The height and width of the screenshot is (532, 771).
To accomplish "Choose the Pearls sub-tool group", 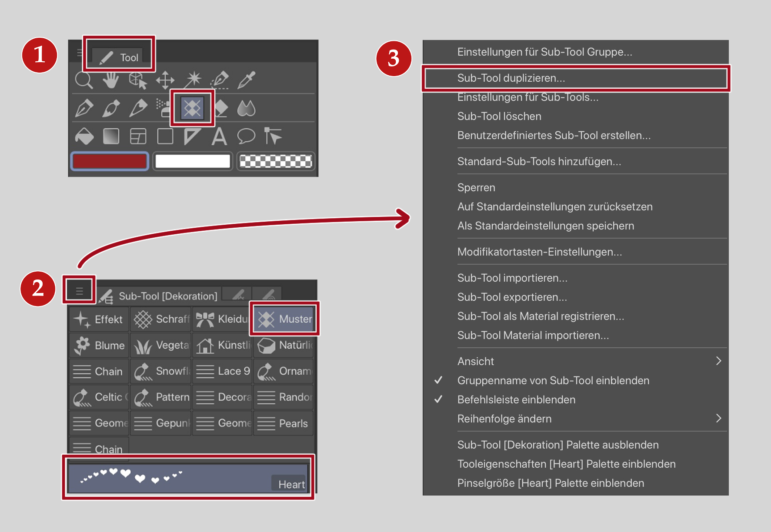I will point(284,423).
